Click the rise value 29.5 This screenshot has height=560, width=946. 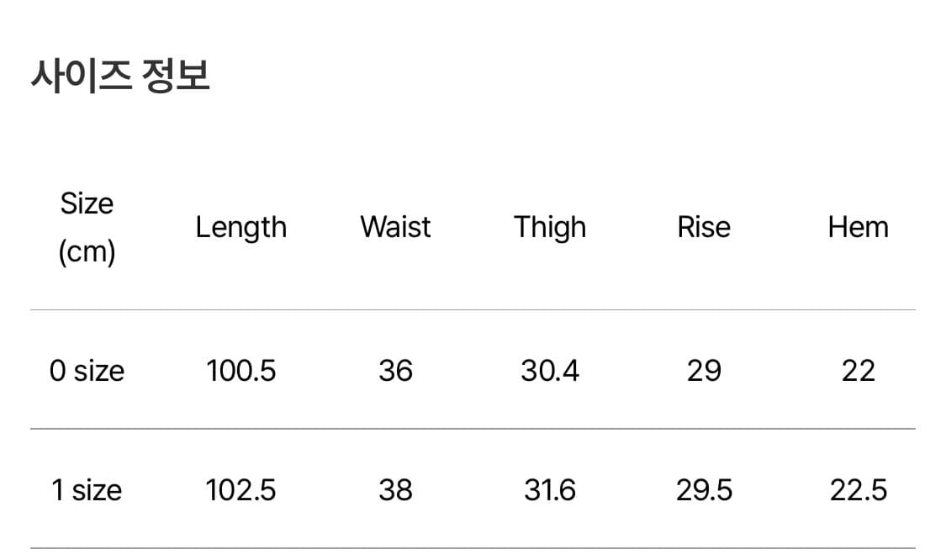[x=704, y=489]
